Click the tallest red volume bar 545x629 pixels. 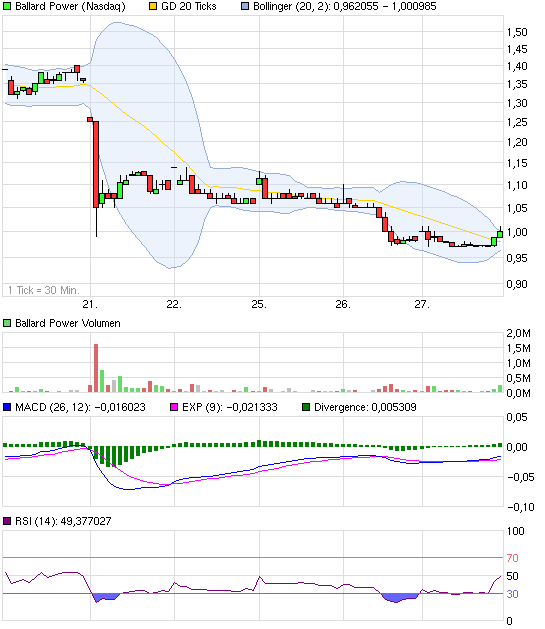coord(96,368)
